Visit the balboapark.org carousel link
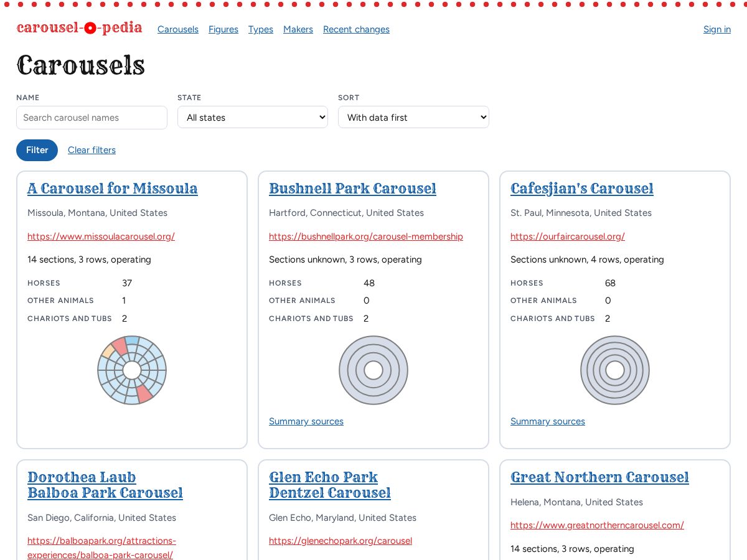Viewport: 747px width, 560px height. [101, 548]
